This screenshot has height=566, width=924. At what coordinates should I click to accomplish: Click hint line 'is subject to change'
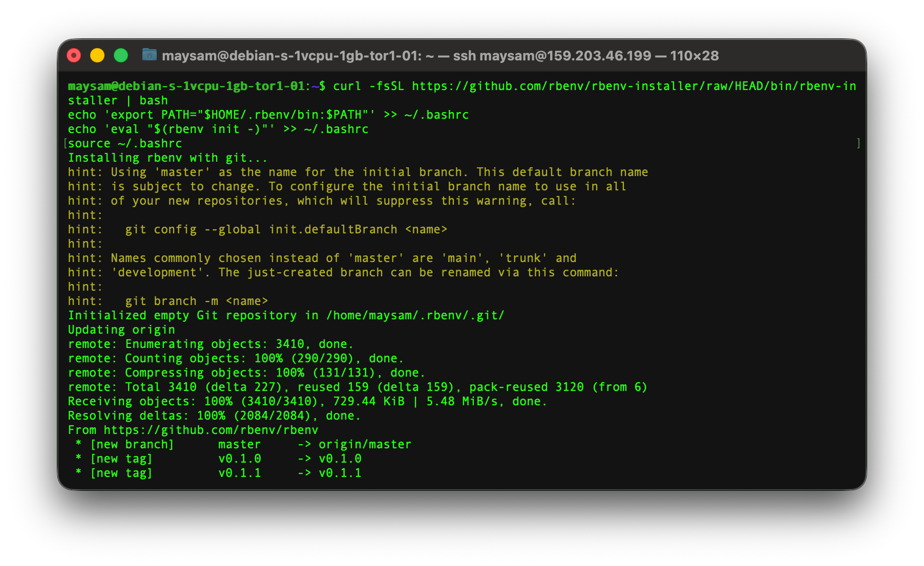tap(347, 186)
